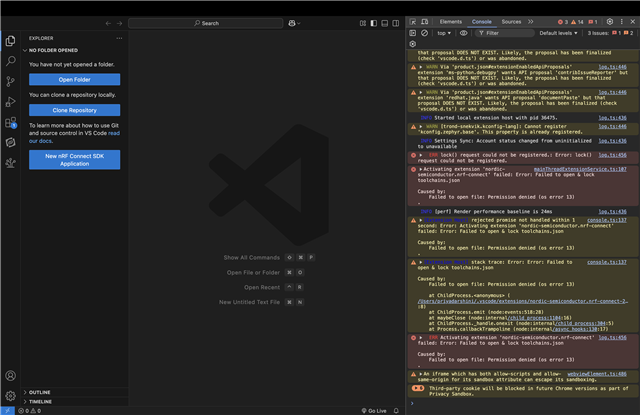Expand the Outline section
This screenshot has height=415, width=640.
coord(76,392)
